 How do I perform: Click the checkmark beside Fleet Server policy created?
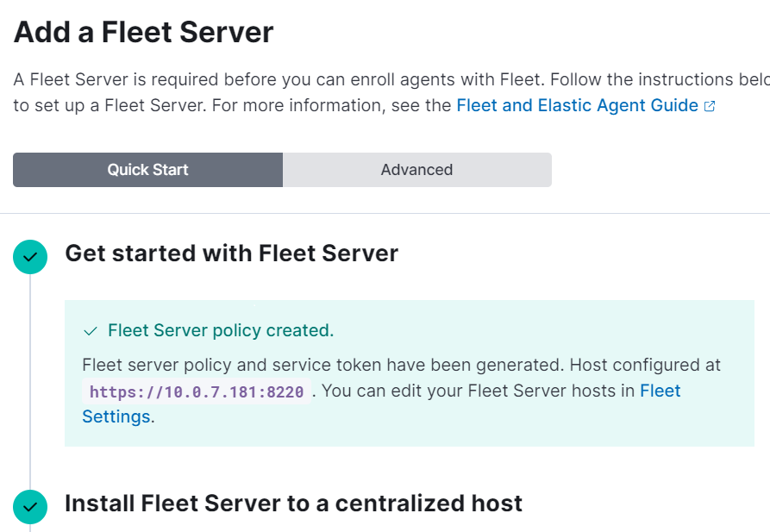pos(91,331)
